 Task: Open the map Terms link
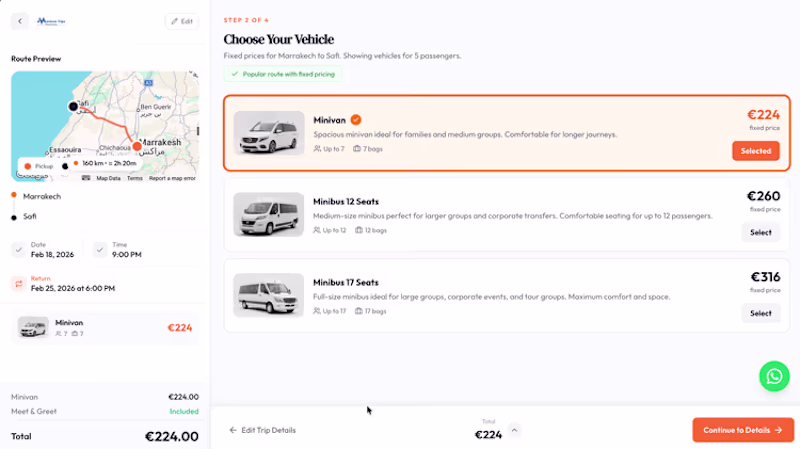[134, 178]
